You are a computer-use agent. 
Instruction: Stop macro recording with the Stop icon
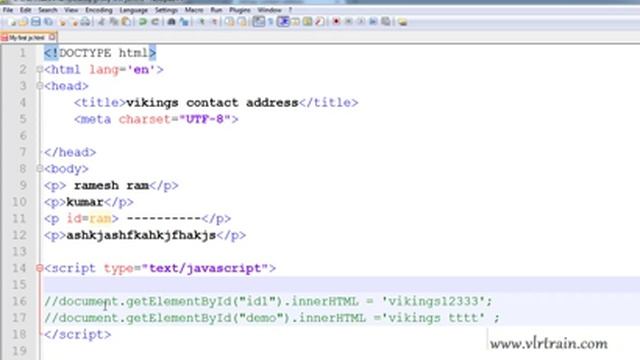click(348, 22)
